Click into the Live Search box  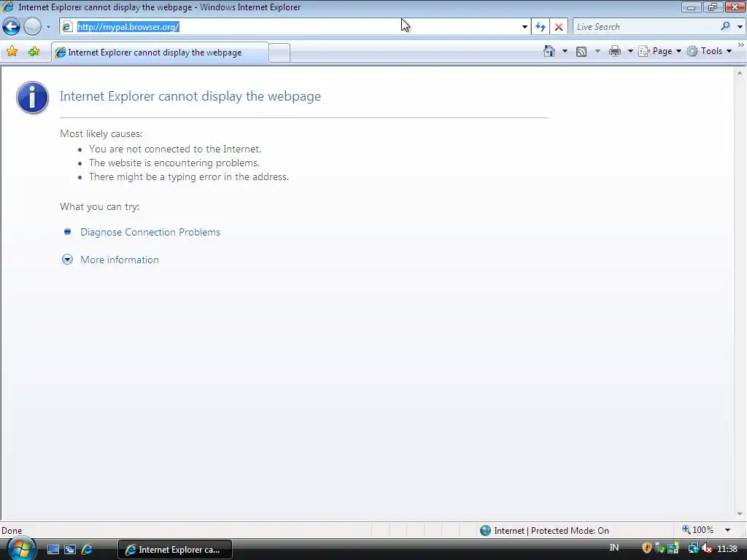646,27
